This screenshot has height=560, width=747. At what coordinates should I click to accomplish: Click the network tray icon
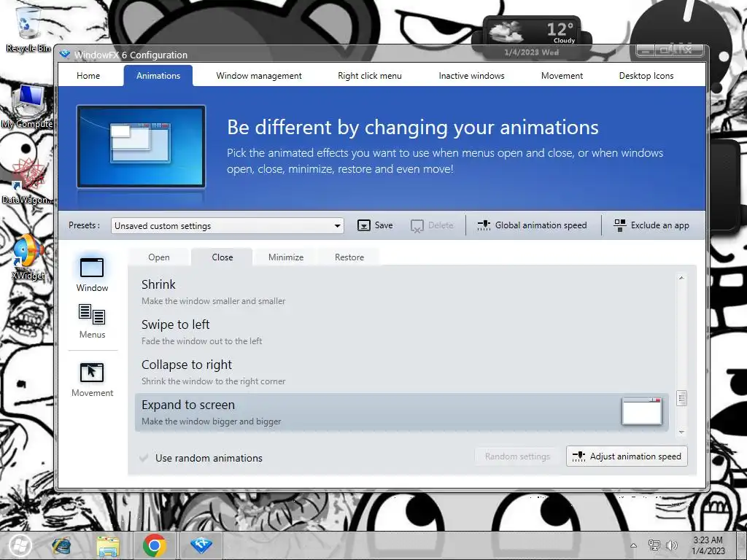coord(654,545)
